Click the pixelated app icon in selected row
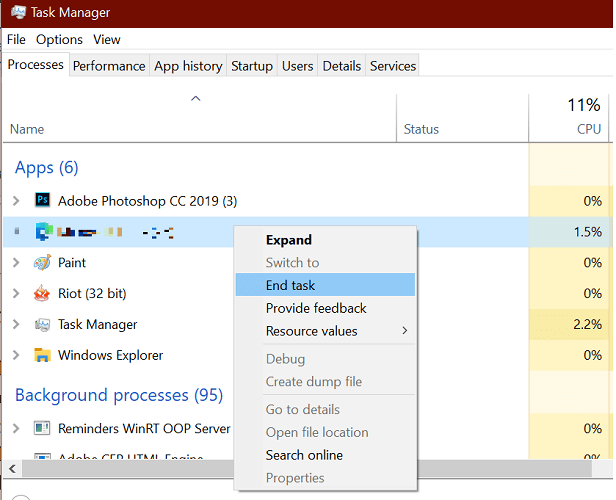This screenshot has height=500, width=616. pyautogui.click(x=44, y=231)
